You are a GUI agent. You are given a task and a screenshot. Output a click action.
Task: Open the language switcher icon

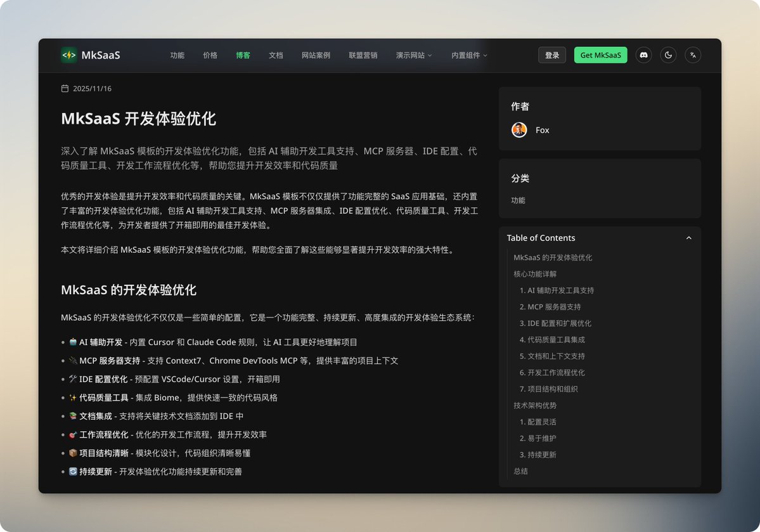pyautogui.click(x=693, y=55)
